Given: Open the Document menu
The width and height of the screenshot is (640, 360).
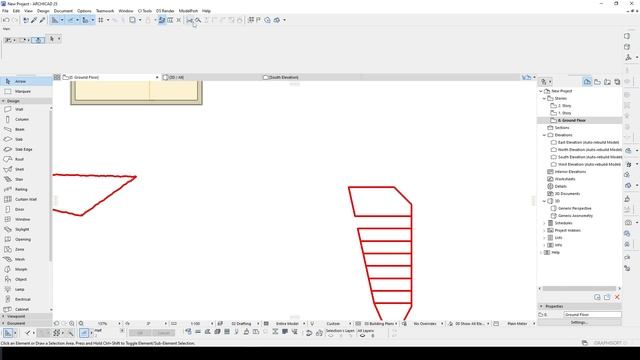Looking at the screenshot, I should point(63,11).
